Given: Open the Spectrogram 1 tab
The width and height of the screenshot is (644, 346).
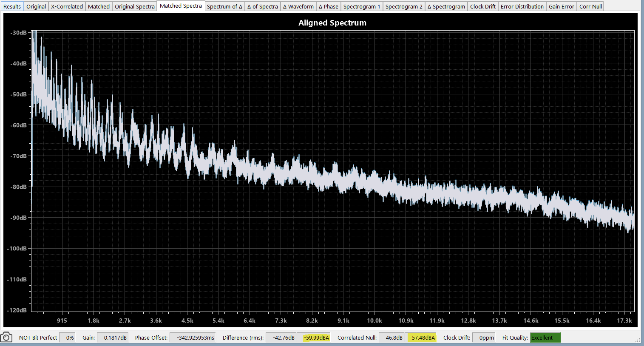Looking at the screenshot, I should tap(362, 6).
